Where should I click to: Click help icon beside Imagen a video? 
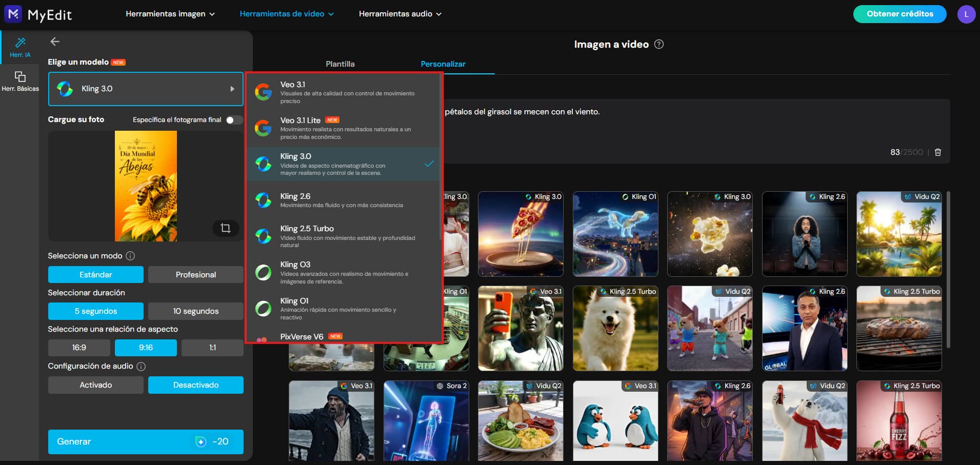pyautogui.click(x=659, y=44)
